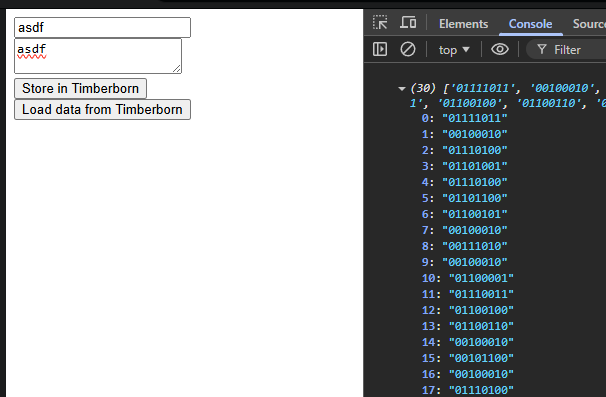
Task: Select array entry 8: "00111010"
Action: (465, 246)
